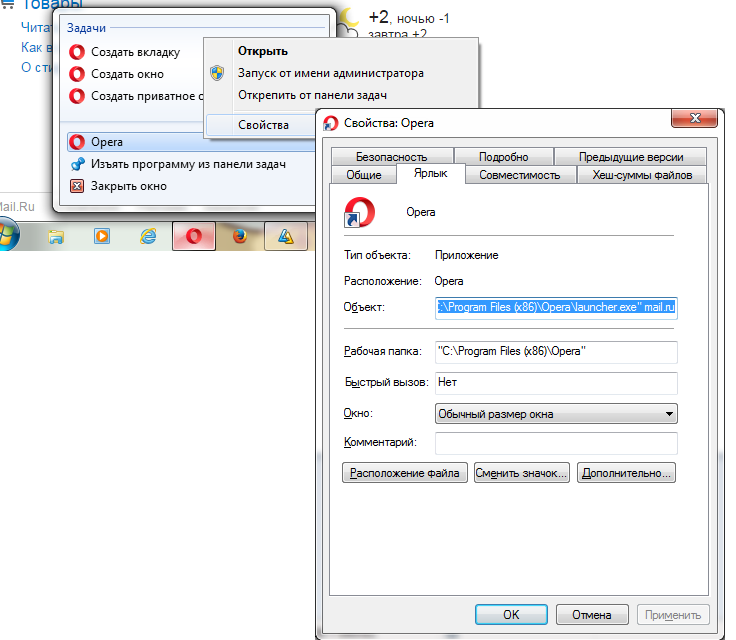The width and height of the screenshot is (736, 640).
Task: Click the Объект path input field
Action: pyautogui.click(x=556, y=308)
